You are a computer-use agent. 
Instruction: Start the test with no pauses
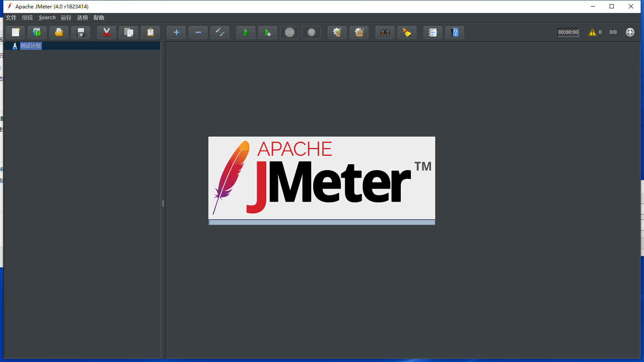point(268,32)
